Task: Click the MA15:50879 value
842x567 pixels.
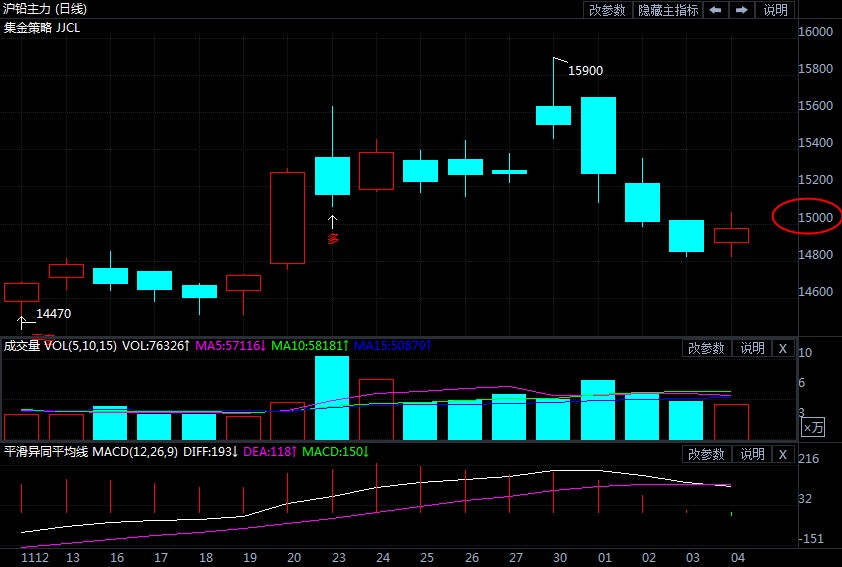Action: point(393,345)
